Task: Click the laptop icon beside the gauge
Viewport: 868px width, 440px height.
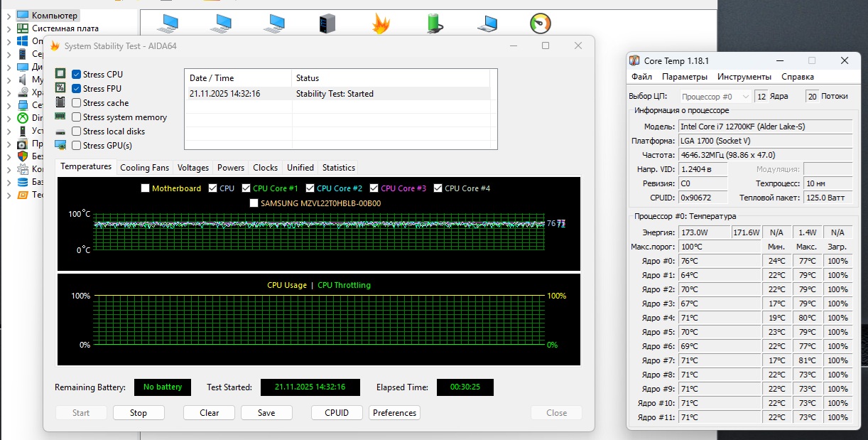Action: coord(487,24)
